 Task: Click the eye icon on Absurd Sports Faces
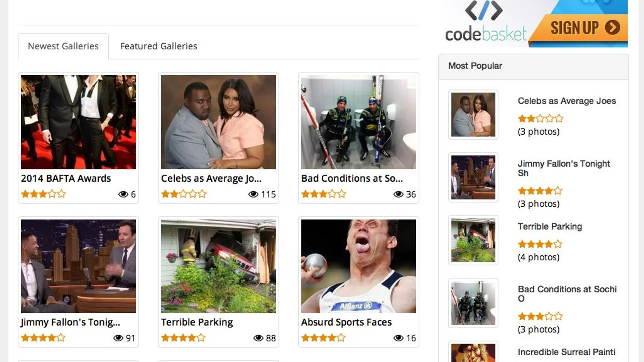pyautogui.click(x=398, y=338)
